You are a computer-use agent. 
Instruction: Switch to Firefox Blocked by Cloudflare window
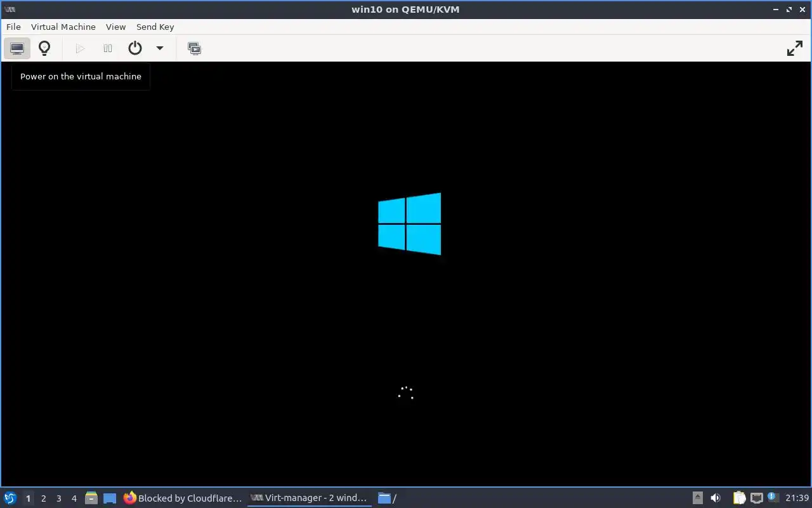183,498
